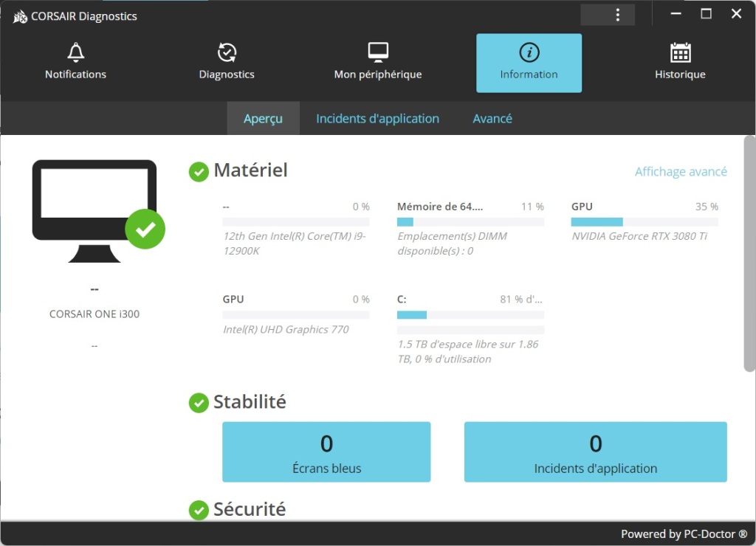The width and height of the screenshot is (756, 546).
Task: Open Historique using the calendar icon
Action: pos(679,52)
